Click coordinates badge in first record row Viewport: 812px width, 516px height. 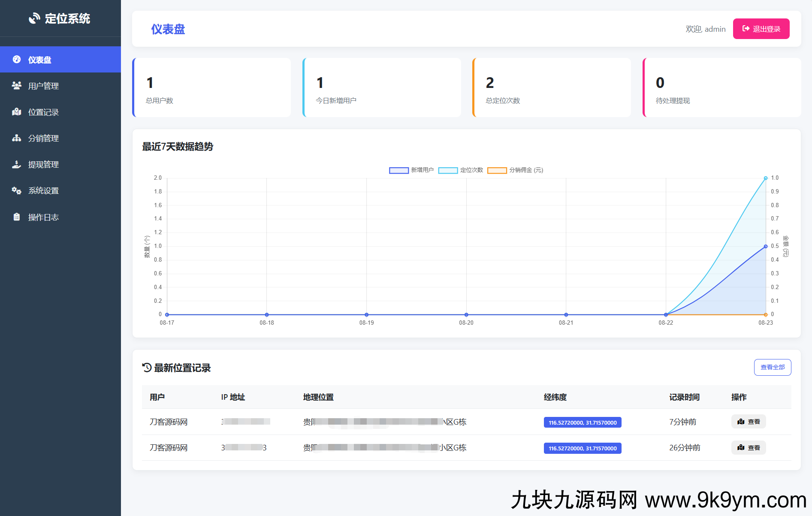(x=582, y=422)
